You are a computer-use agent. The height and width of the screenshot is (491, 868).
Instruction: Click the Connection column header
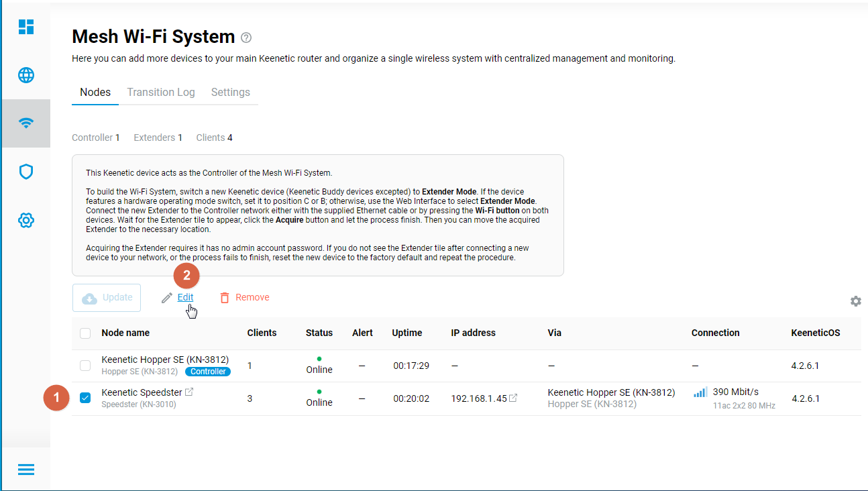coord(716,333)
